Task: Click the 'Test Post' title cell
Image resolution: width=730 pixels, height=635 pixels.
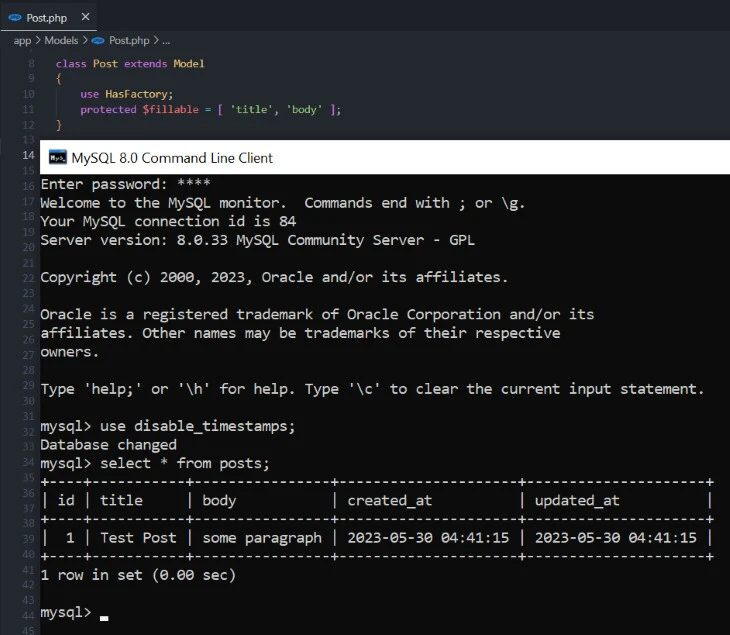Action: pos(138,537)
